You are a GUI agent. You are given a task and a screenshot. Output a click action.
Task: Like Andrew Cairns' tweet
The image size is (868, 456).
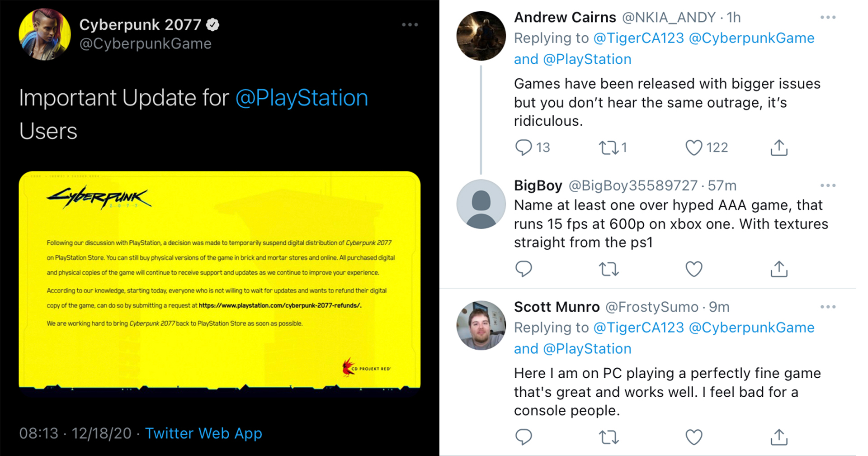coord(693,147)
